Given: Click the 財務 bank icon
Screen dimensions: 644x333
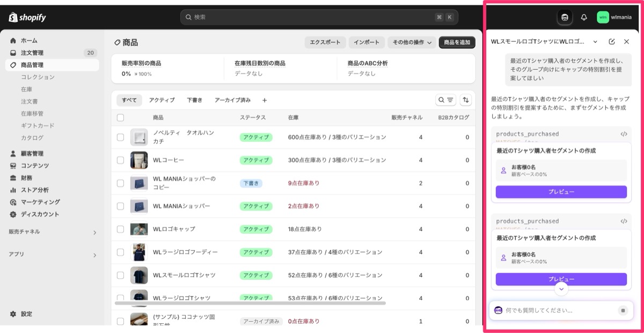Looking at the screenshot, I should coord(13,178).
